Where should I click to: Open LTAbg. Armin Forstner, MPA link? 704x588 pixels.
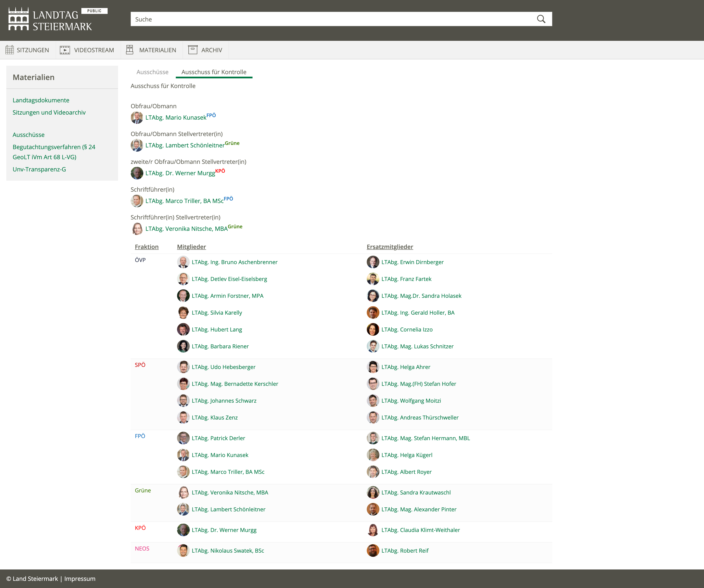228,296
